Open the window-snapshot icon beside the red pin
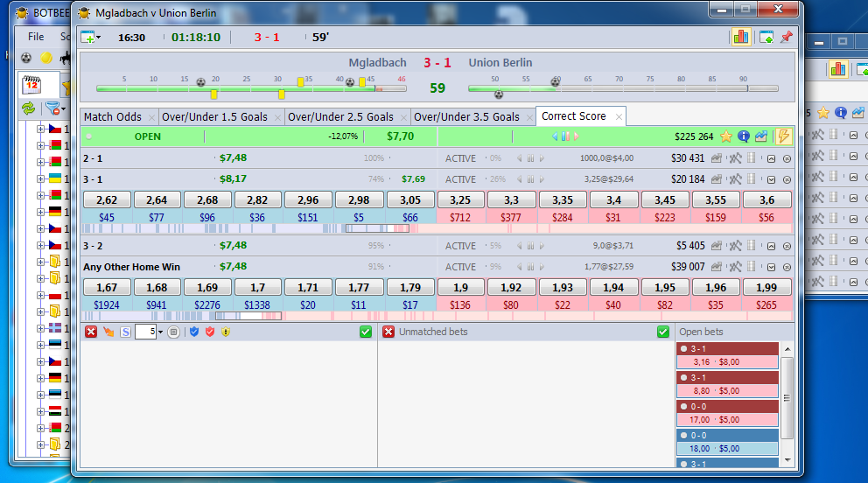 click(766, 37)
